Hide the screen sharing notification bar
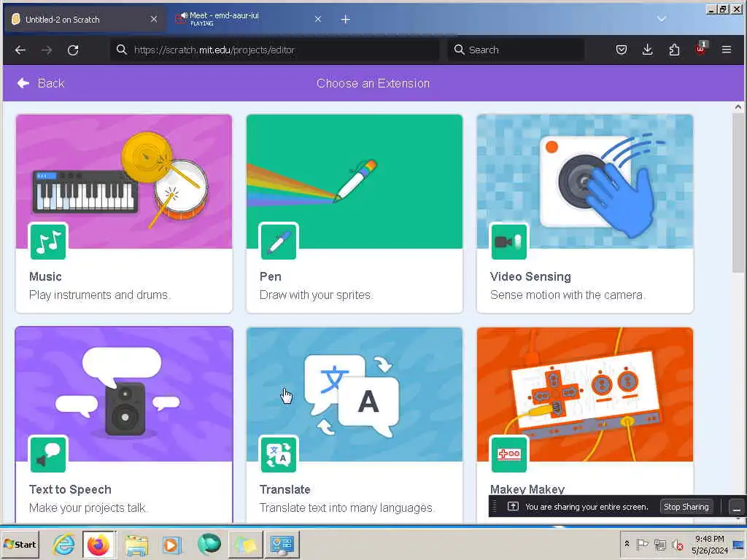Screen dimensions: 747x560 click(737, 507)
